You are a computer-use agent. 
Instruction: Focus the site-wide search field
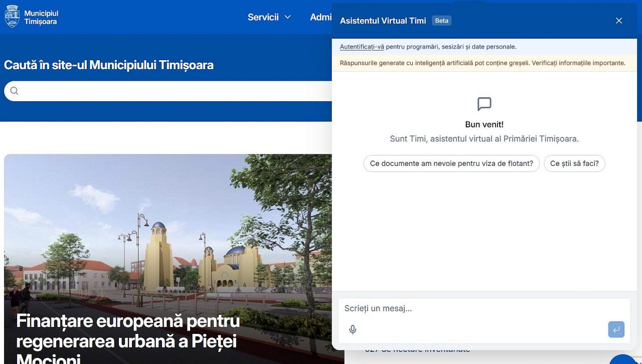(x=168, y=91)
